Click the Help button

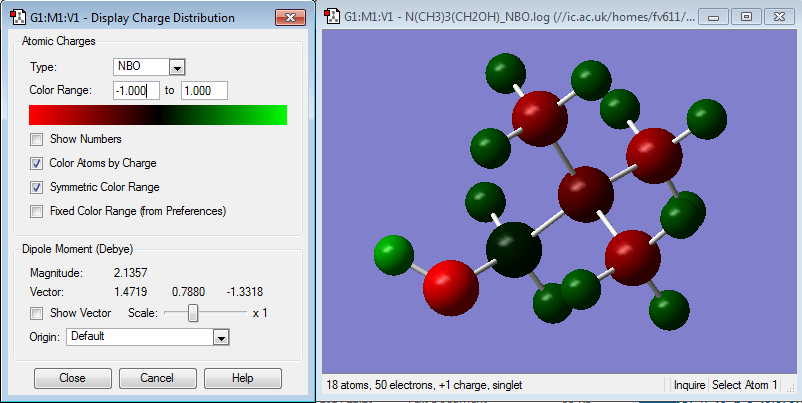tap(242, 378)
